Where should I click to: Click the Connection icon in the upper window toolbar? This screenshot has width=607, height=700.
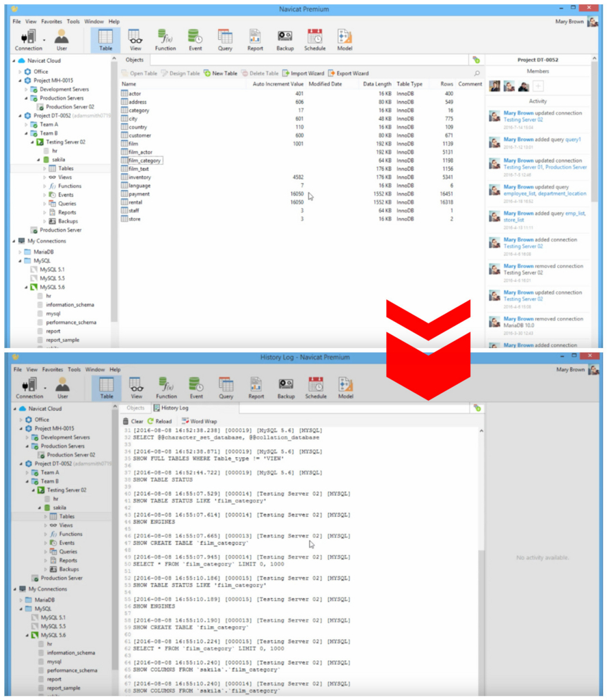click(28, 40)
